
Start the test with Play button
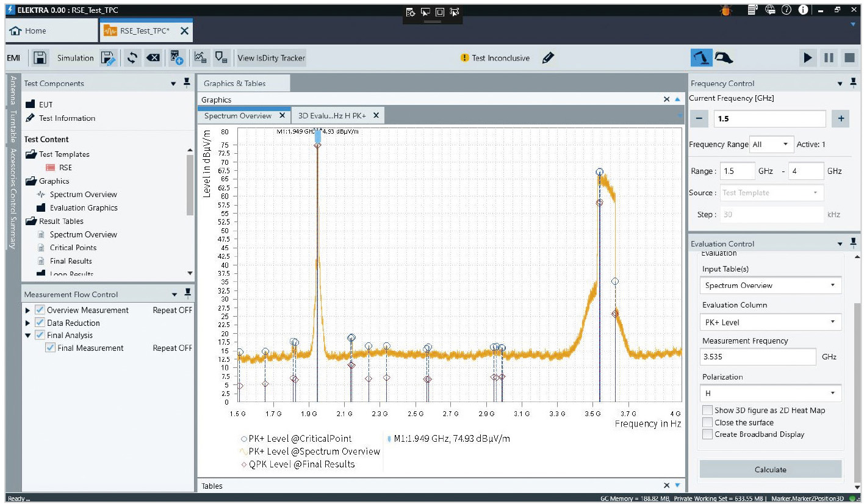[x=807, y=58]
